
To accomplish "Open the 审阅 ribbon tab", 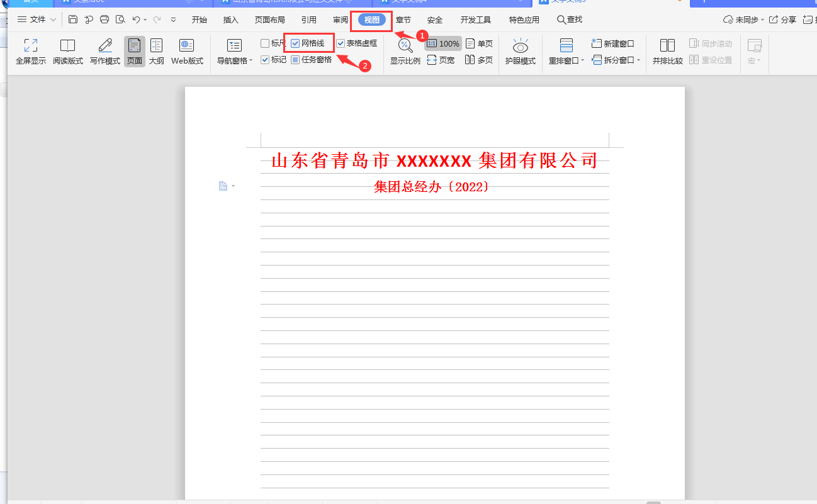I will tap(341, 20).
